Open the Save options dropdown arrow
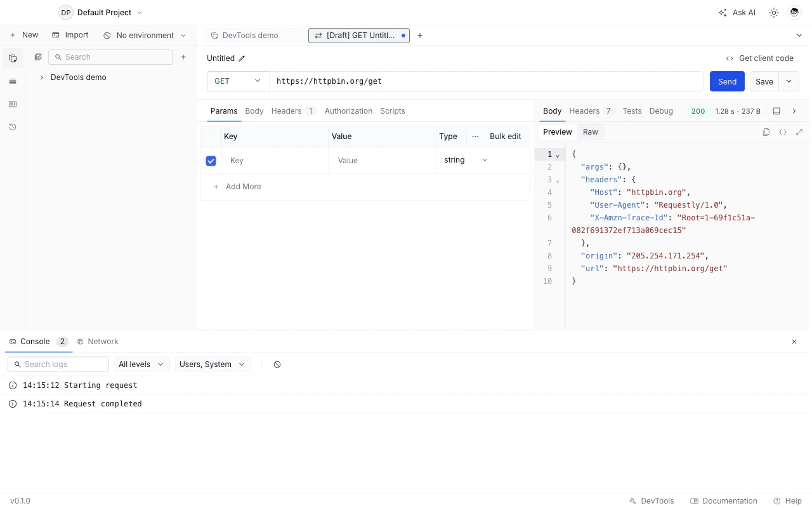The width and height of the screenshot is (812, 508). pos(789,81)
